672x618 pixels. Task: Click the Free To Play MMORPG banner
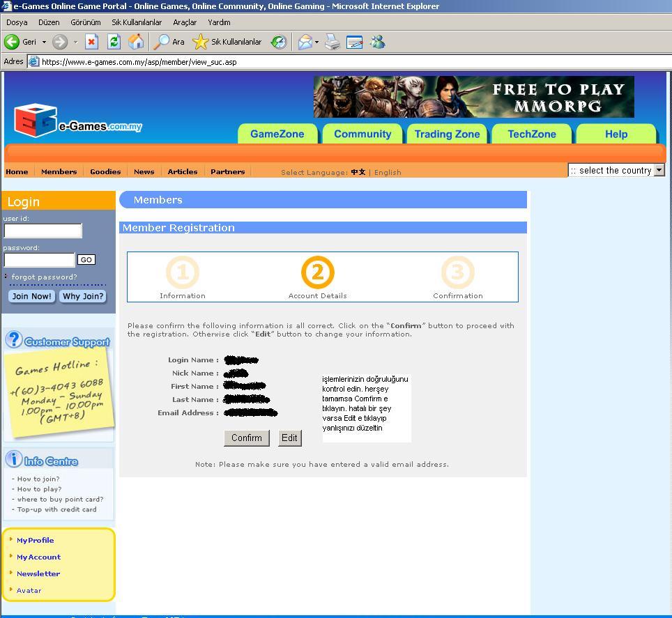point(473,97)
